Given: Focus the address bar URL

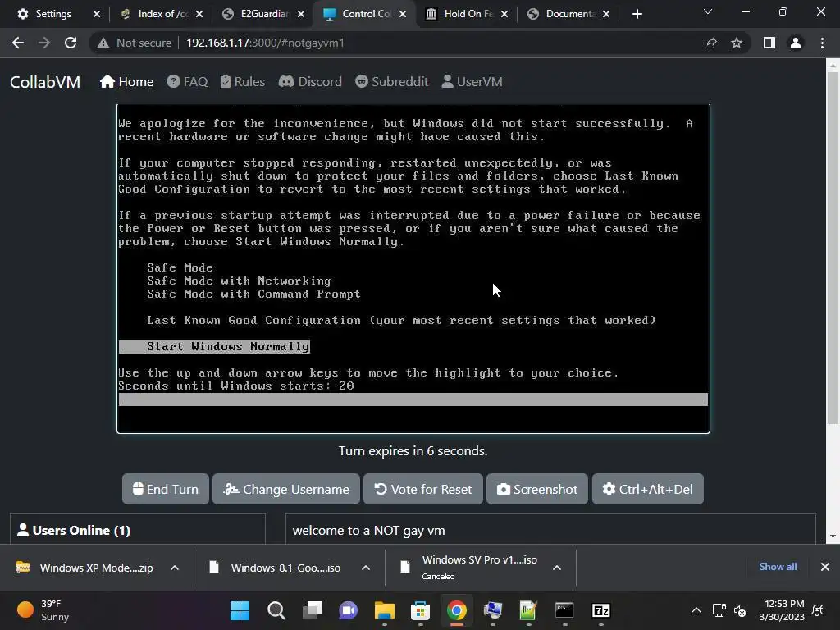Looking at the screenshot, I should tap(265, 43).
